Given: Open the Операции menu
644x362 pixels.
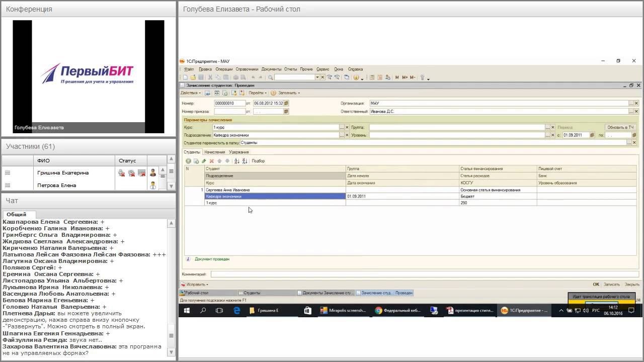Looking at the screenshot, I should click(224, 69).
